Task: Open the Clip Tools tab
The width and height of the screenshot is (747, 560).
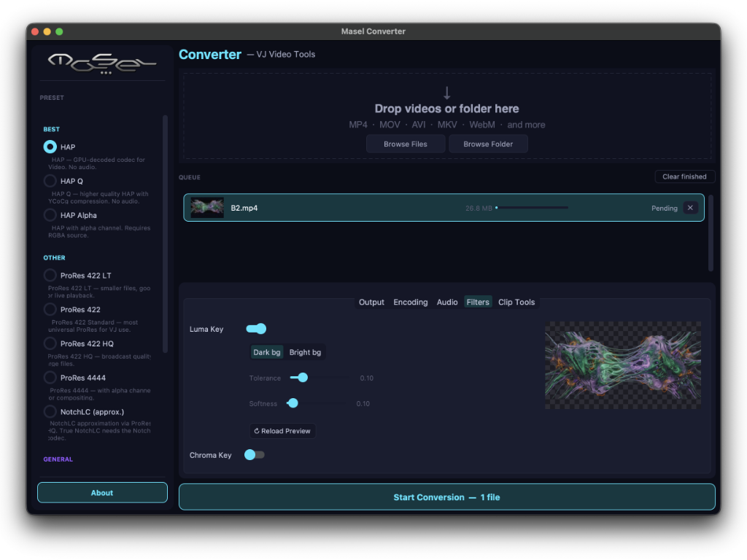Action: pos(516,302)
